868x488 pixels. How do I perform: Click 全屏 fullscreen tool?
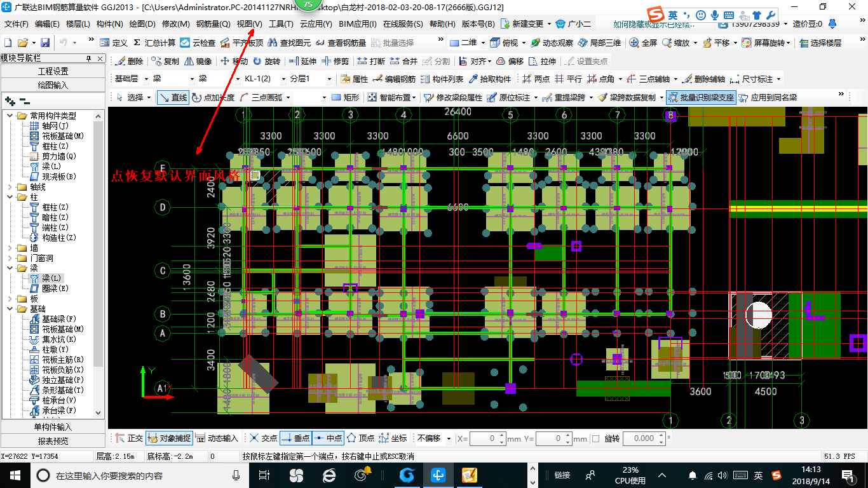coord(644,43)
